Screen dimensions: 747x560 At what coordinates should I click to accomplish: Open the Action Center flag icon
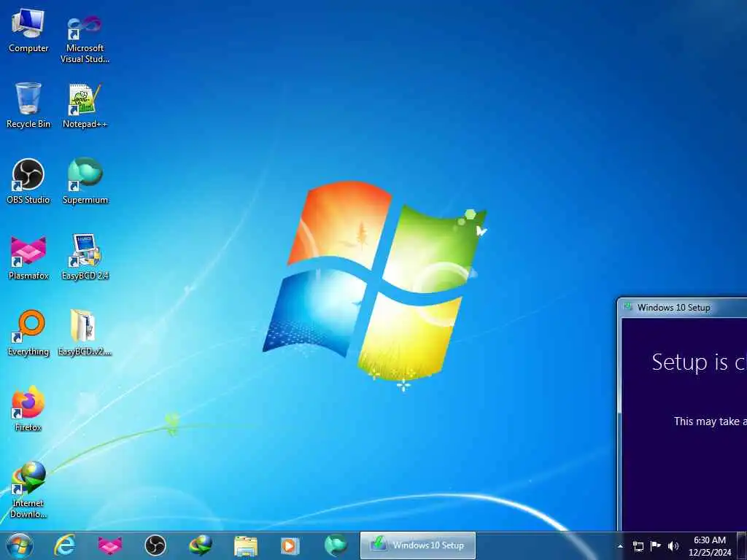(656, 546)
